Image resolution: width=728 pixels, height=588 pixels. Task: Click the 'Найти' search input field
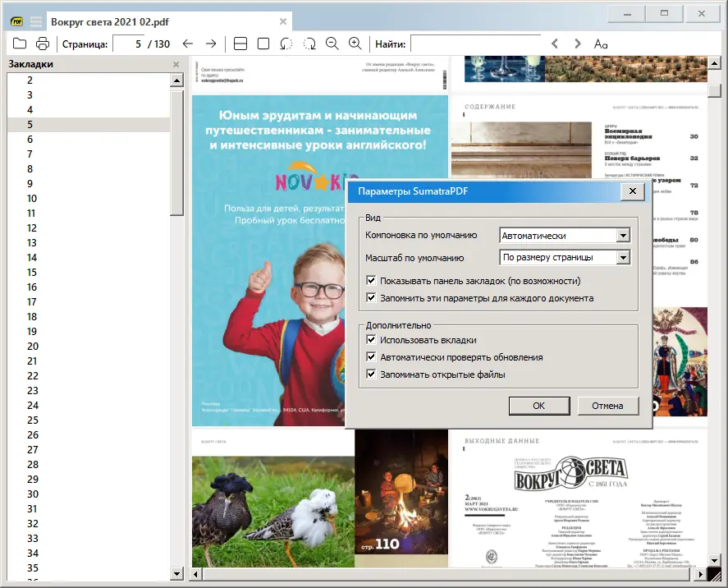click(x=476, y=44)
